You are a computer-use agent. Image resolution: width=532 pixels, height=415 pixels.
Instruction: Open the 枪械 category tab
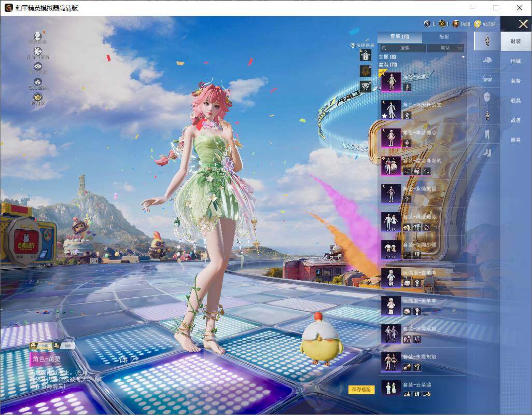click(515, 61)
